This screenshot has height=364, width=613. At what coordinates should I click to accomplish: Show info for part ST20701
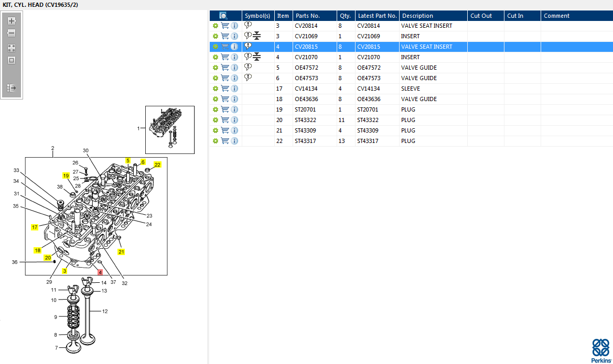(234, 109)
